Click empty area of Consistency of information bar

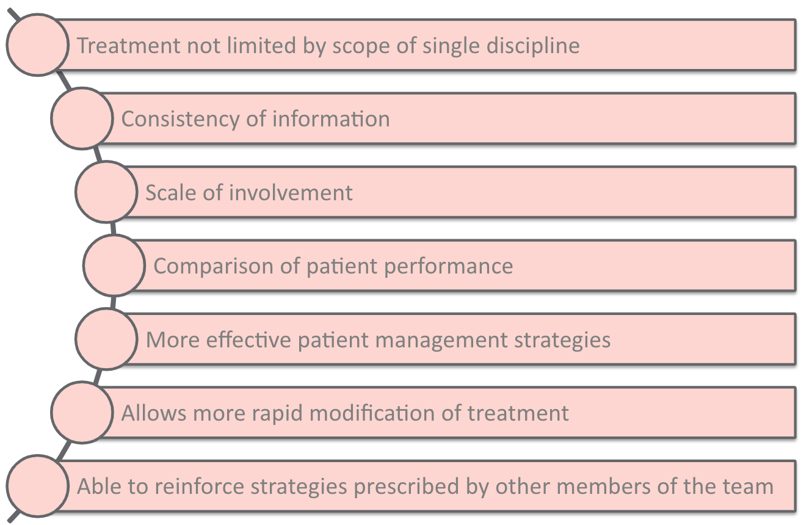pyautogui.click(x=592, y=118)
